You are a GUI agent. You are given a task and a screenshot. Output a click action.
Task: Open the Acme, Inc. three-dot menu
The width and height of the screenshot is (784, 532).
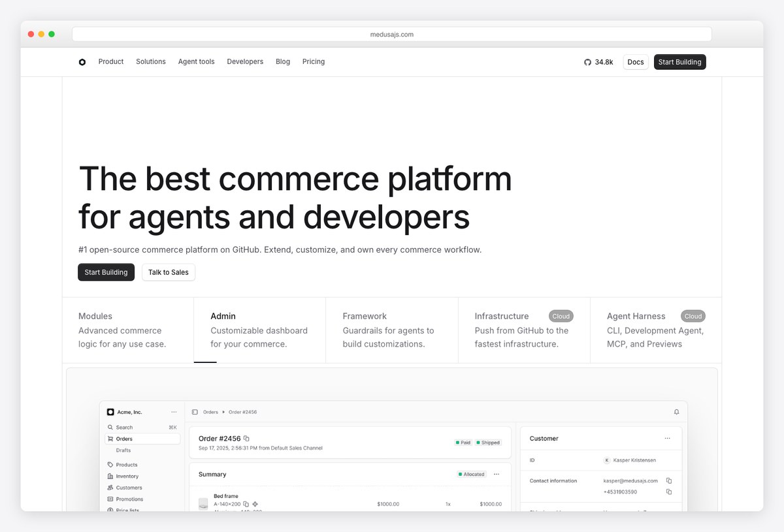174,412
